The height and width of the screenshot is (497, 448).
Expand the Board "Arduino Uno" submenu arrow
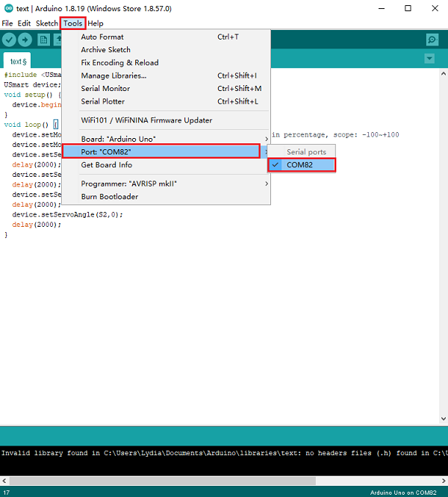tap(267, 139)
